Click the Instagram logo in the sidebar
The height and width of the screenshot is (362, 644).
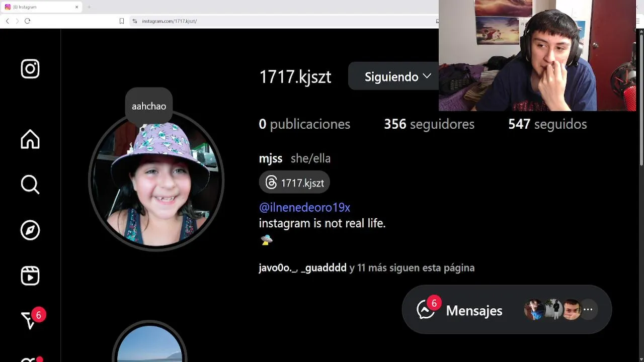click(30, 69)
